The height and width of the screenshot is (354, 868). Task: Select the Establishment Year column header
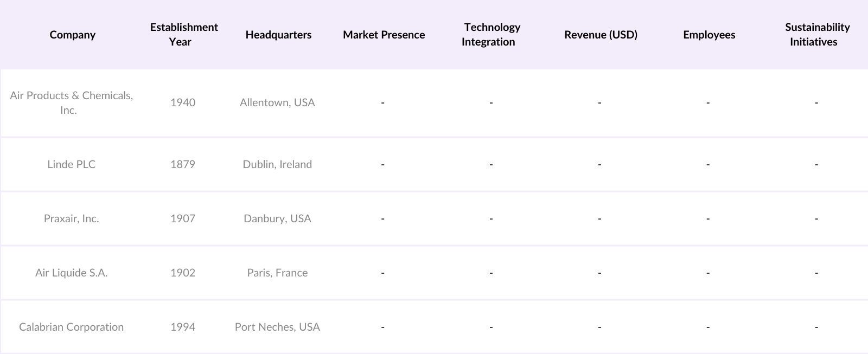[184, 35]
